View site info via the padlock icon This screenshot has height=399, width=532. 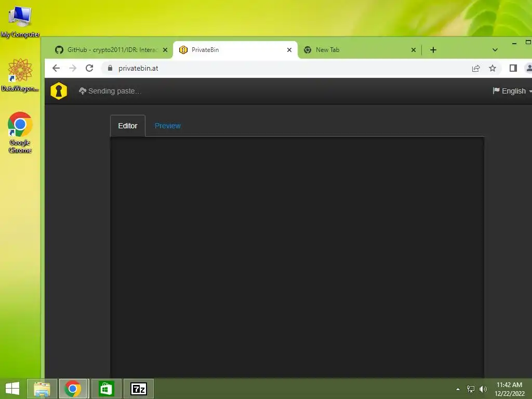[x=110, y=68]
